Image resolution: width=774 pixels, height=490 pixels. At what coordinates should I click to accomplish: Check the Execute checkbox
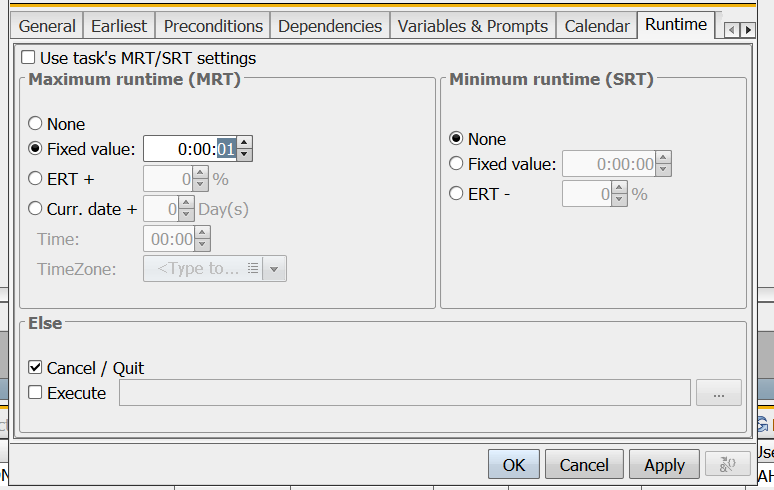point(35,393)
